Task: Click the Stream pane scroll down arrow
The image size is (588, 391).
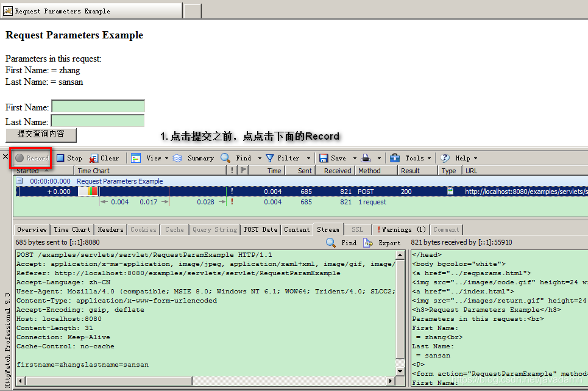Action: coord(400,371)
